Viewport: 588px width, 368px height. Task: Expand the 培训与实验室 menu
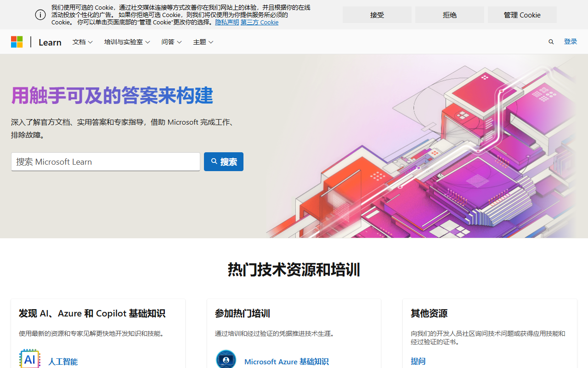tap(127, 42)
